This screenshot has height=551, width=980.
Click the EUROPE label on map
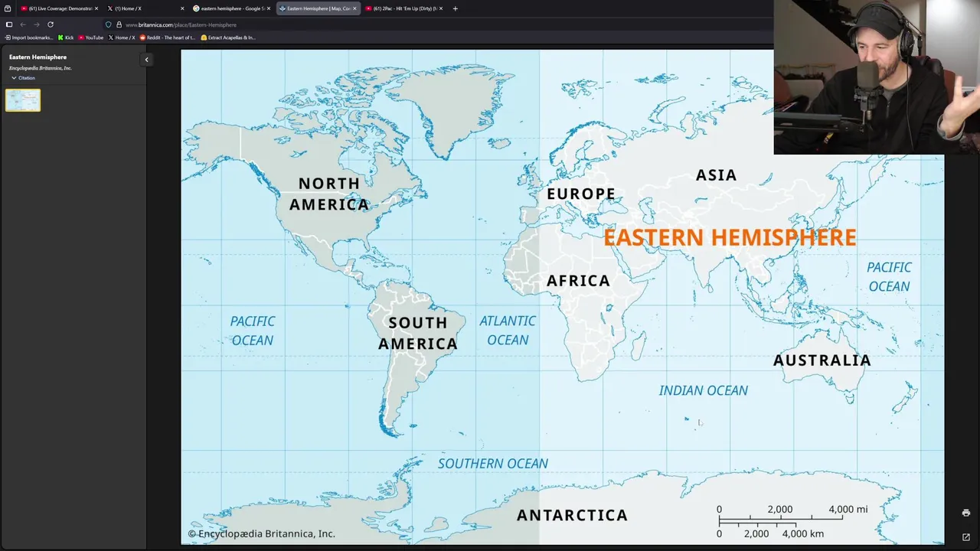[x=581, y=194]
